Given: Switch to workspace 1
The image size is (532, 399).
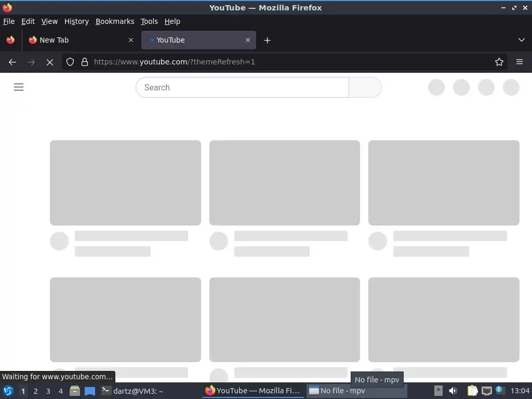Looking at the screenshot, I should [x=23, y=391].
